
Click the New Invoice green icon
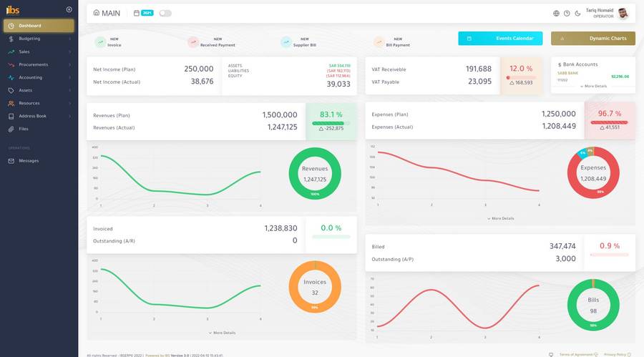point(100,42)
